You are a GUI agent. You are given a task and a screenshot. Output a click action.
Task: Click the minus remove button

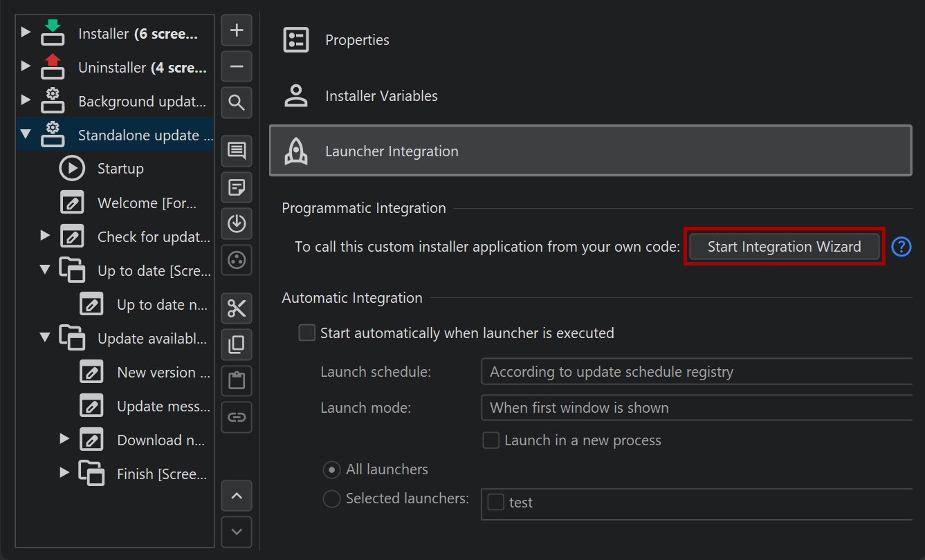237,66
